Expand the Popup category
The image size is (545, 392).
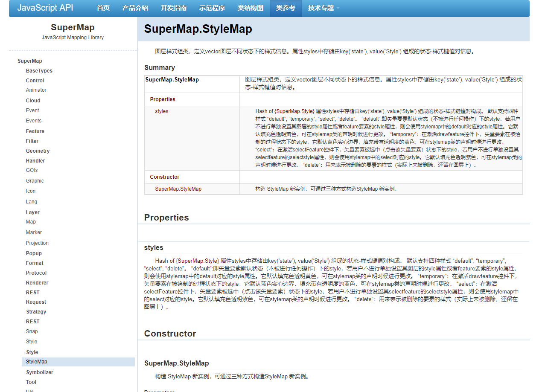tap(34, 253)
